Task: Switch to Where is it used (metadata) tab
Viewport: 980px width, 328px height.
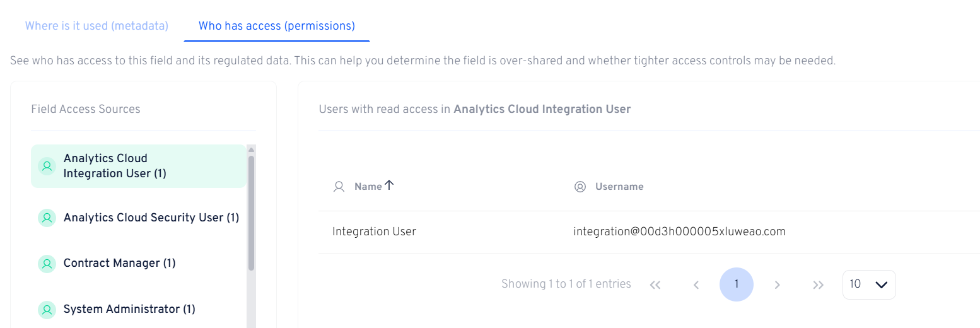Action: pos(96,26)
